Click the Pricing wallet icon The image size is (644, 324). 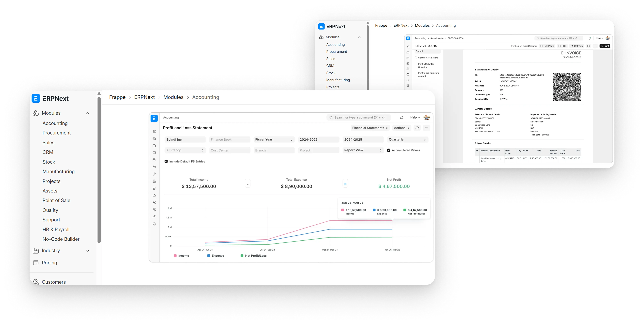pos(36,263)
